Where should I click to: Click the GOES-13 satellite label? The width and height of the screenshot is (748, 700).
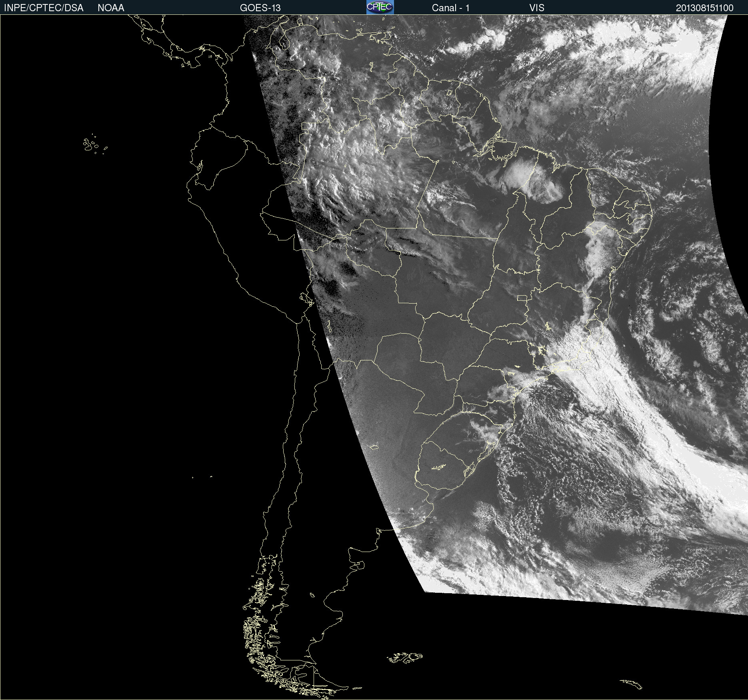[260, 8]
